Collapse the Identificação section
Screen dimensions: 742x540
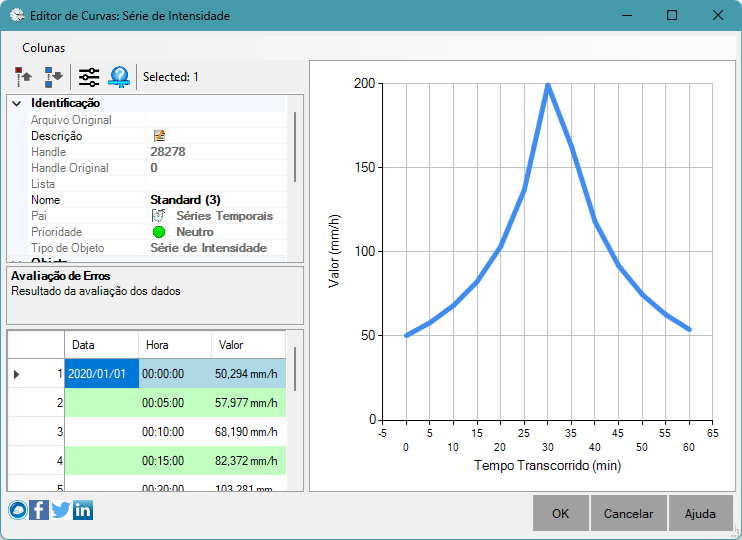point(17,103)
